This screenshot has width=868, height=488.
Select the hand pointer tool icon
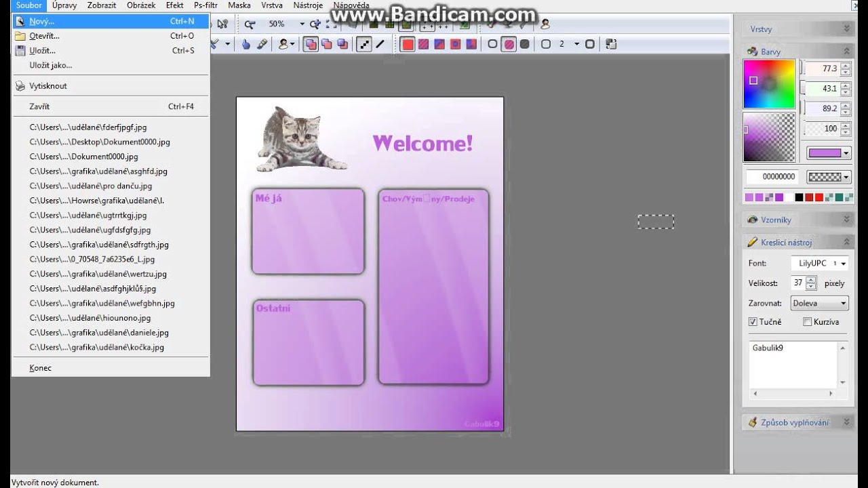(246, 44)
